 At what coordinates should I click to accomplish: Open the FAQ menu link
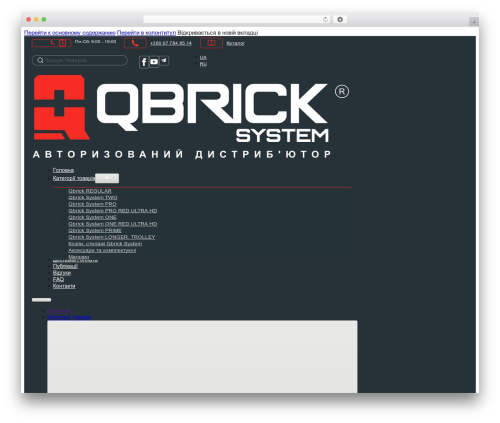pyautogui.click(x=58, y=279)
